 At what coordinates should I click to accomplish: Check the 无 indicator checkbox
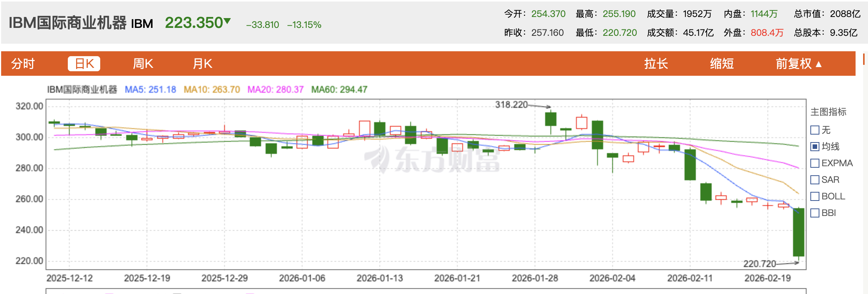click(x=815, y=130)
